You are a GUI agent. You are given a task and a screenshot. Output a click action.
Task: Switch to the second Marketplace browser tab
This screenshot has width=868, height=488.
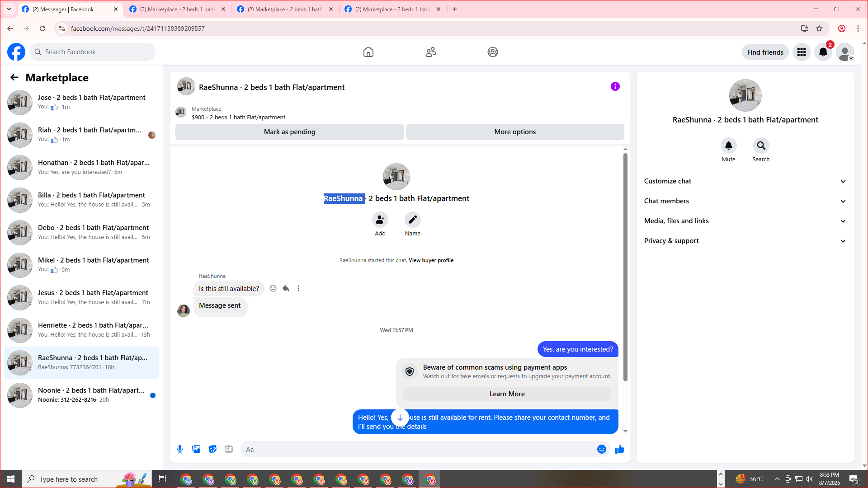click(x=178, y=9)
